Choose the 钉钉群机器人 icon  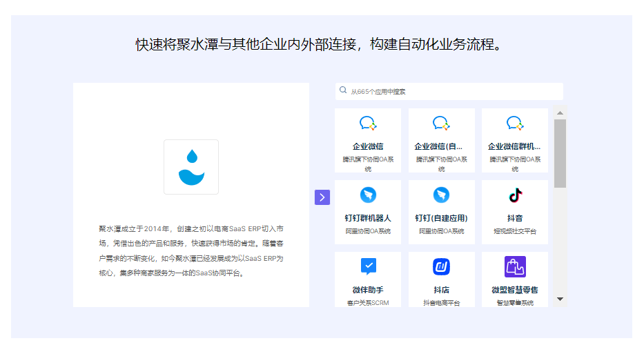[x=368, y=195]
